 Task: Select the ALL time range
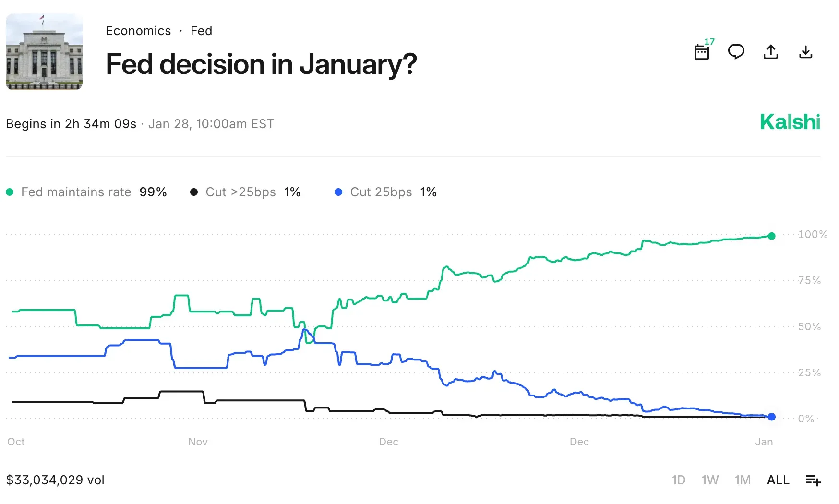point(778,480)
